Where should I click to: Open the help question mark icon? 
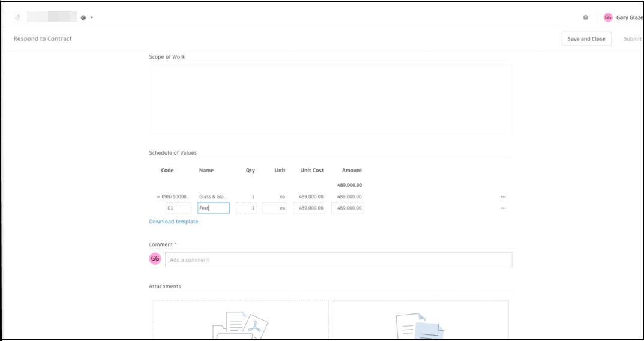[x=585, y=17]
